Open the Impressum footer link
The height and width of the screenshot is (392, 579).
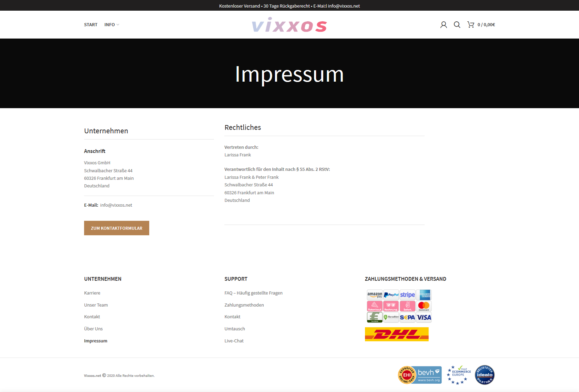pyautogui.click(x=95, y=341)
